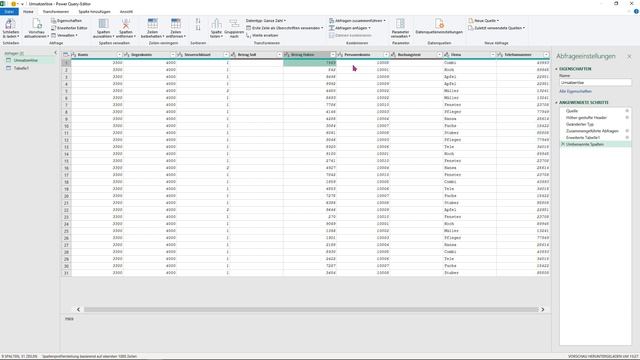Open the Datei tab
This screenshot has height=360, width=640.
9,11
